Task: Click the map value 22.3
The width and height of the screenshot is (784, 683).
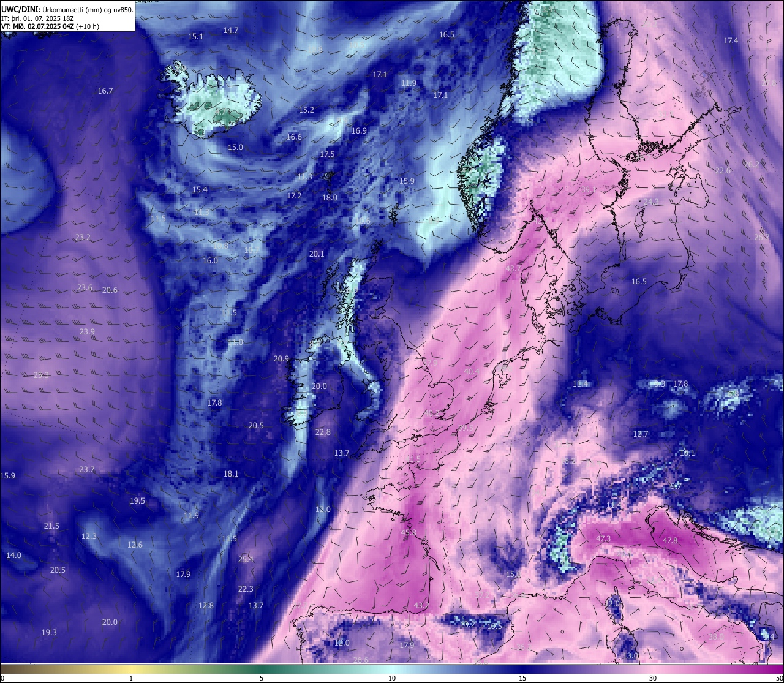Action: click(x=246, y=589)
